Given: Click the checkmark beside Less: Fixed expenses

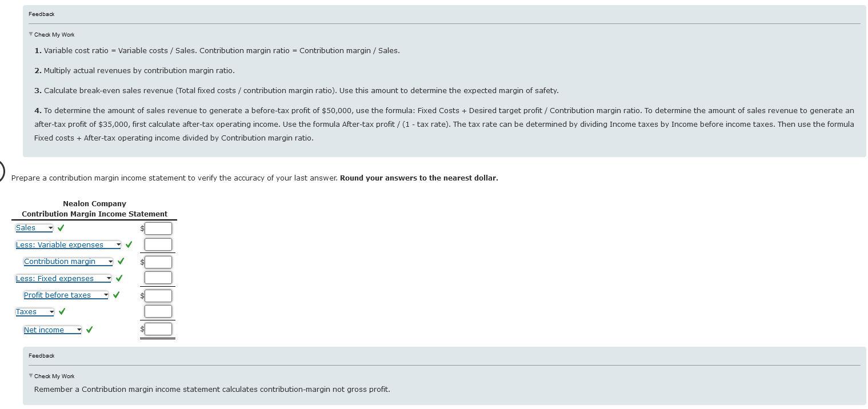Looking at the screenshot, I should [119, 278].
